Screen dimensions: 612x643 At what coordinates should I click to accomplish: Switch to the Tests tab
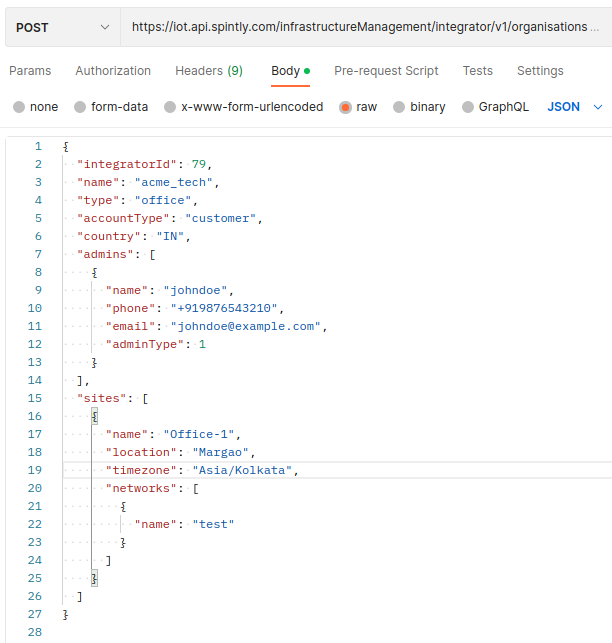477,71
